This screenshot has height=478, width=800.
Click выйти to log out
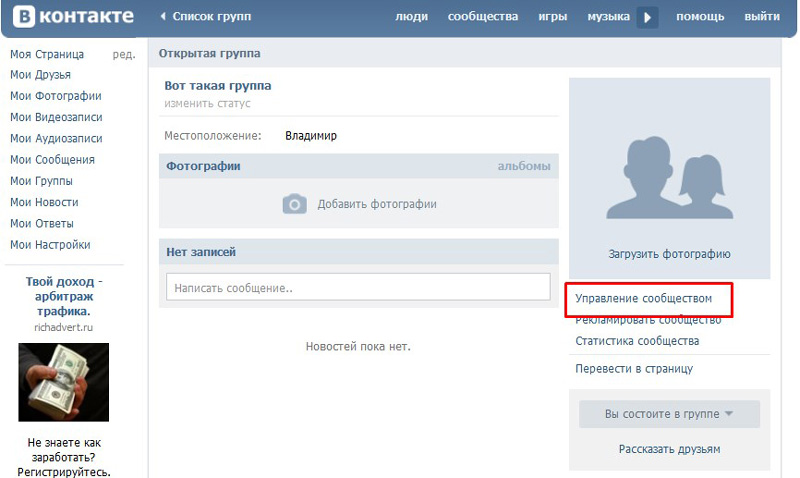(x=762, y=16)
